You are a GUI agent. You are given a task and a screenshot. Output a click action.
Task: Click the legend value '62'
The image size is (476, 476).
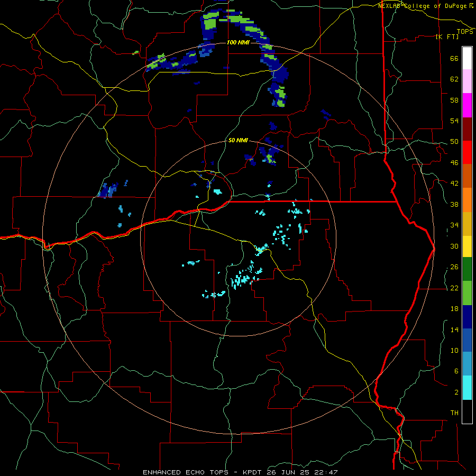coord(454,79)
